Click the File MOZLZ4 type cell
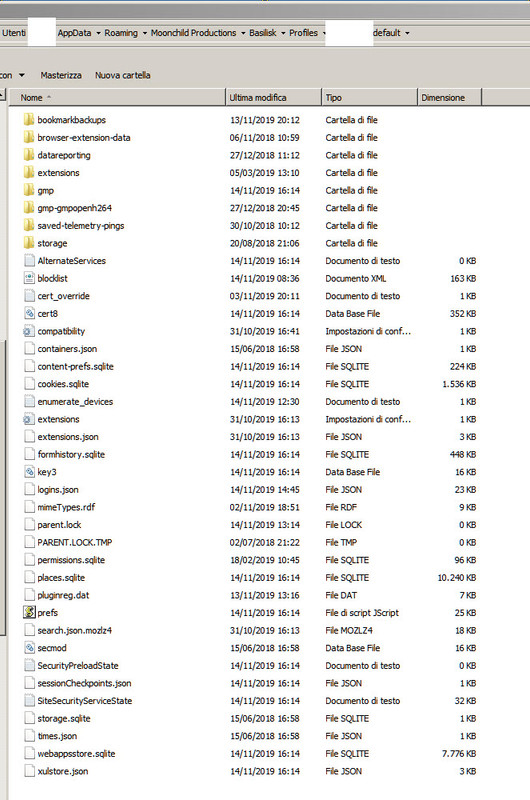Screen dimensions: 530x800 coord(349,630)
